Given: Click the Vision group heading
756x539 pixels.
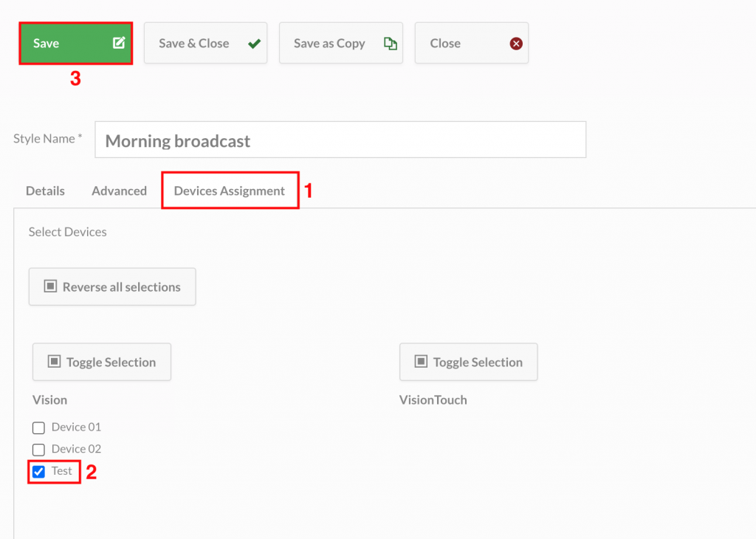Looking at the screenshot, I should [49, 400].
